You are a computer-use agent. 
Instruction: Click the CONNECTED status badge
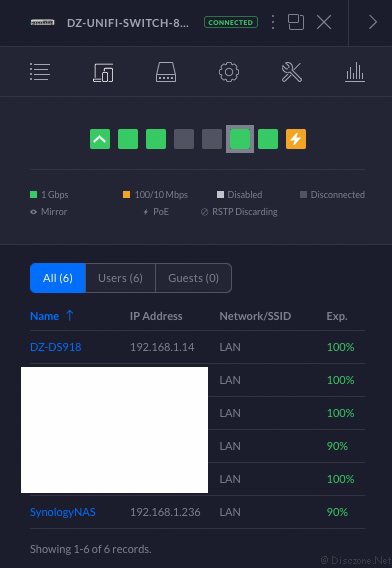coord(231,22)
